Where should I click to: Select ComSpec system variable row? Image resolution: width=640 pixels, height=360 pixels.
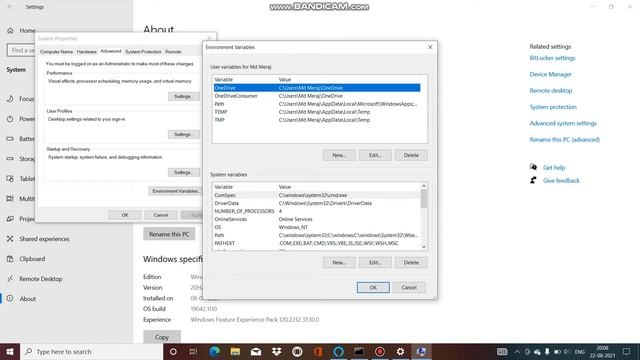click(317, 195)
